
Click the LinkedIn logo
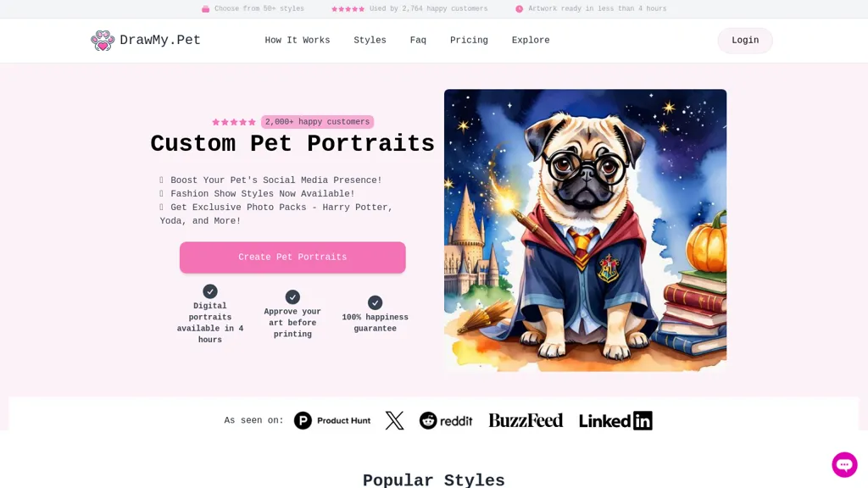pyautogui.click(x=615, y=420)
